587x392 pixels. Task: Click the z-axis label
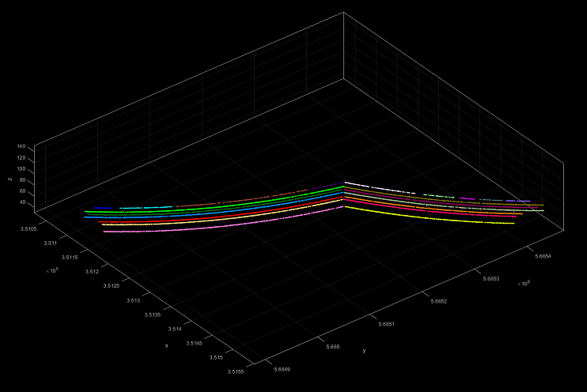9,179
